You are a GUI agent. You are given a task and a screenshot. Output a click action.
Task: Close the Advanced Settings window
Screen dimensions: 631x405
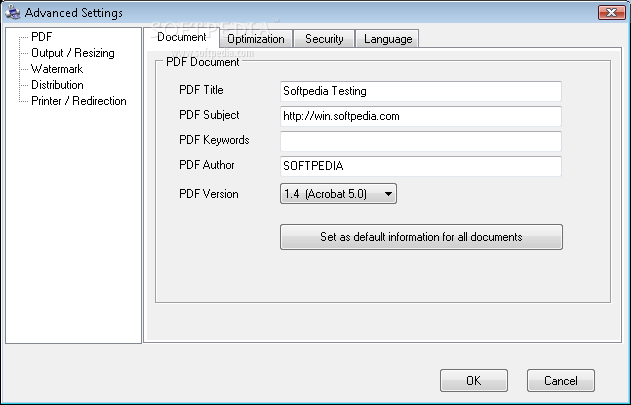point(611,12)
